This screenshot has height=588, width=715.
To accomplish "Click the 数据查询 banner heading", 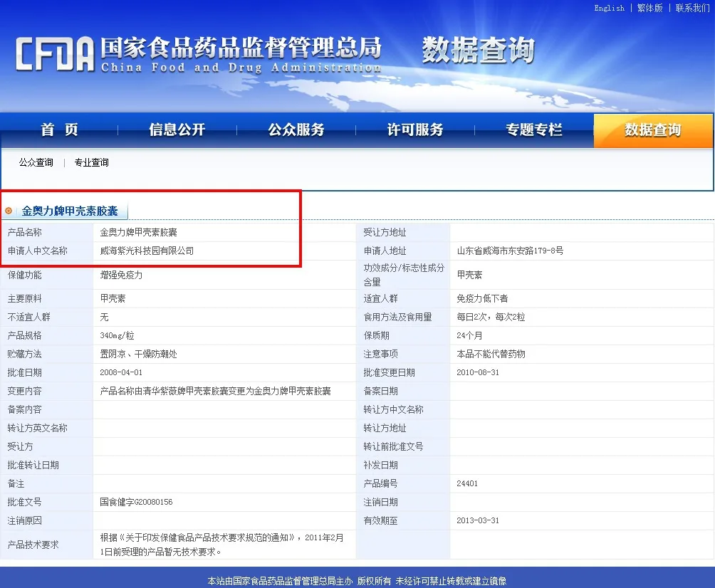I will point(478,50).
